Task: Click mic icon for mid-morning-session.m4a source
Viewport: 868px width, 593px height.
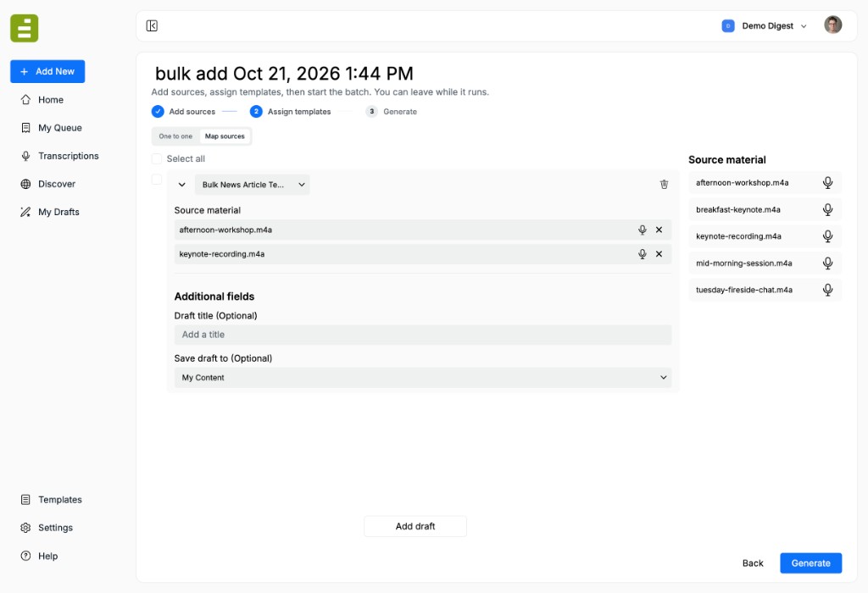Action: [827, 263]
